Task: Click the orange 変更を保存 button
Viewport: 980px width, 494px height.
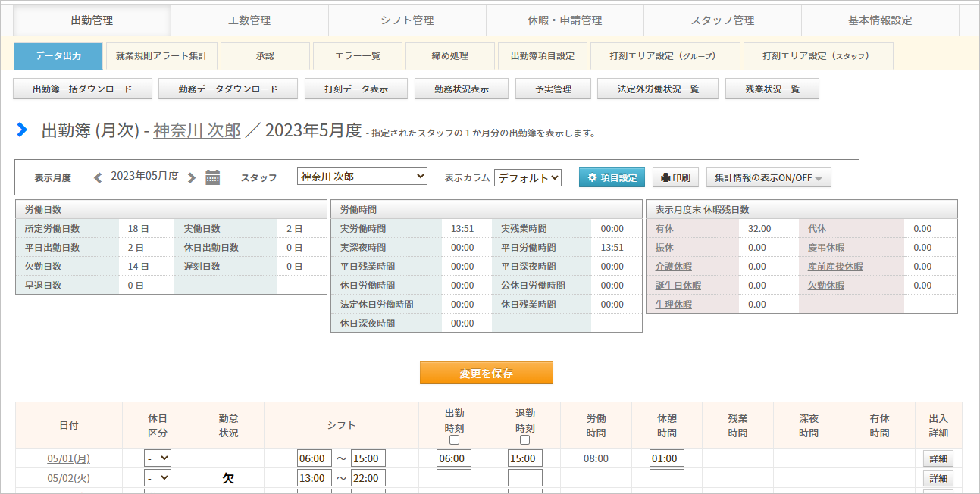Action: tap(487, 374)
